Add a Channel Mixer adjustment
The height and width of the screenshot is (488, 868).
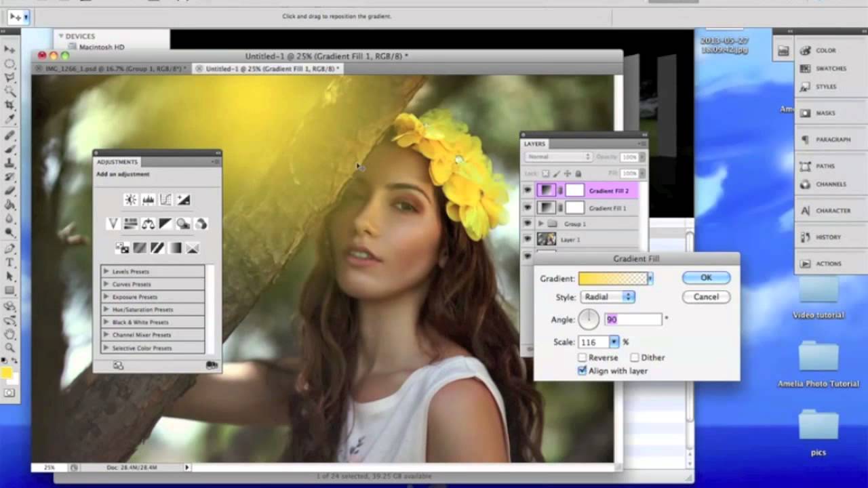[201, 224]
